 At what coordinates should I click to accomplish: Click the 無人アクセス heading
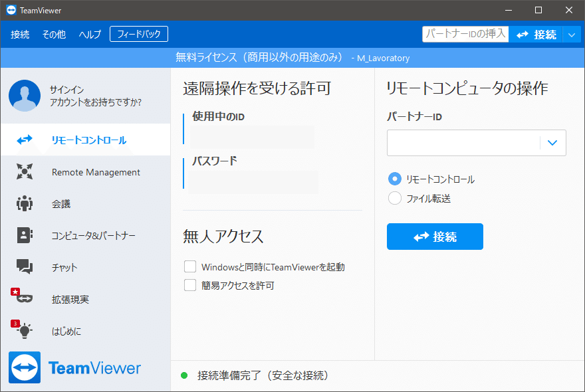click(x=223, y=237)
